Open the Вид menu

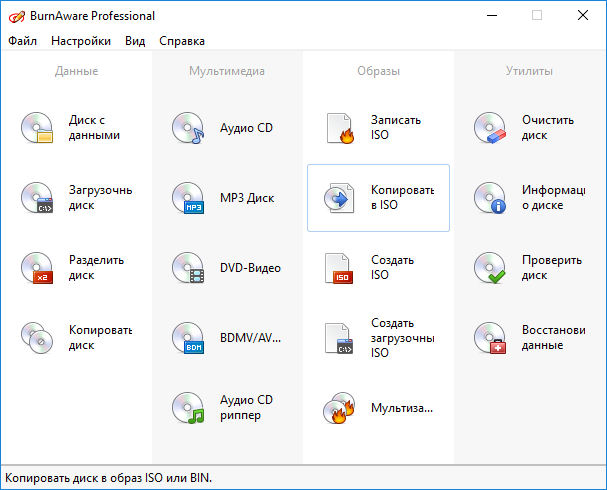[x=135, y=41]
